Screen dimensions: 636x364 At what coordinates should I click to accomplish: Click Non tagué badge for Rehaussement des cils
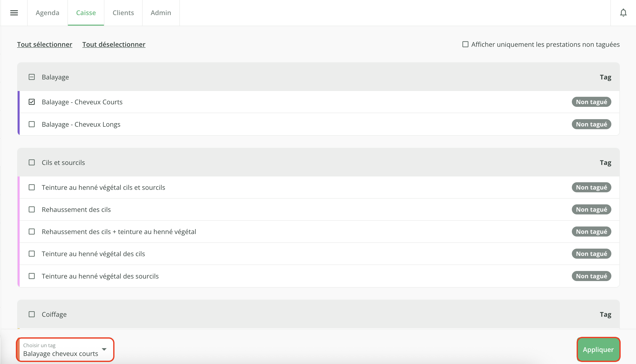(x=591, y=209)
